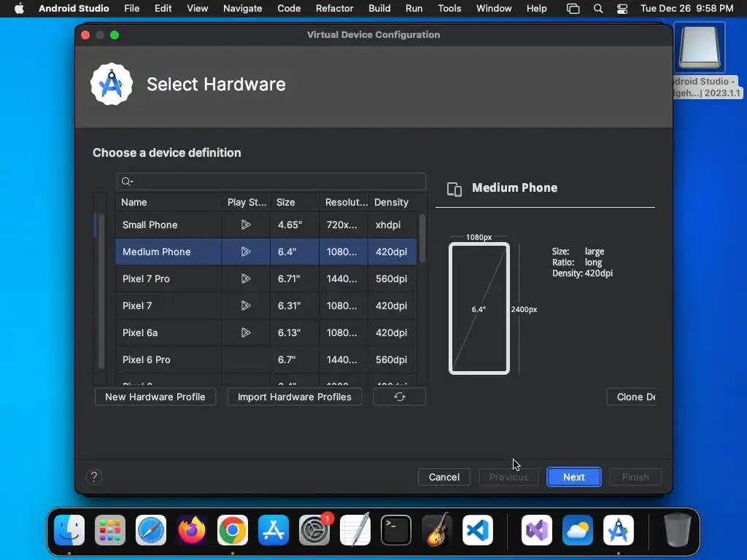This screenshot has height=560, width=747.
Task: Click the Medium Phone preview device outline
Action: [479, 308]
